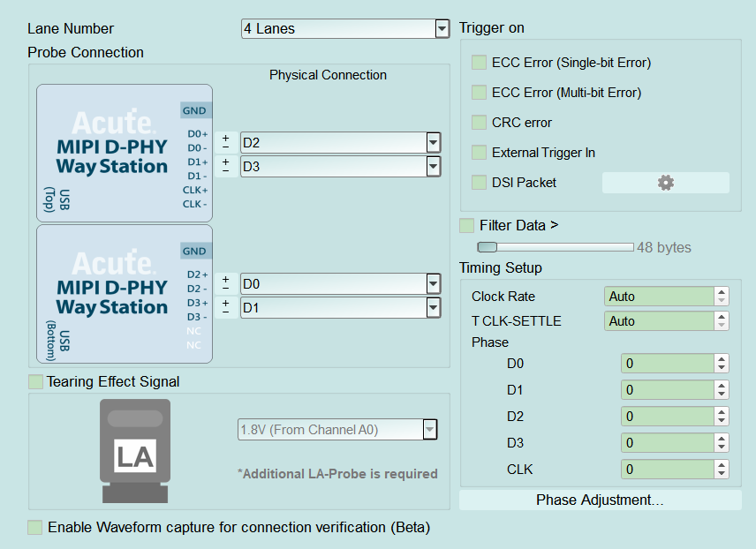The image size is (756, 549).
Task: Enable ECC Error Multi-bit trigger
Action: (x=479, y=92)
